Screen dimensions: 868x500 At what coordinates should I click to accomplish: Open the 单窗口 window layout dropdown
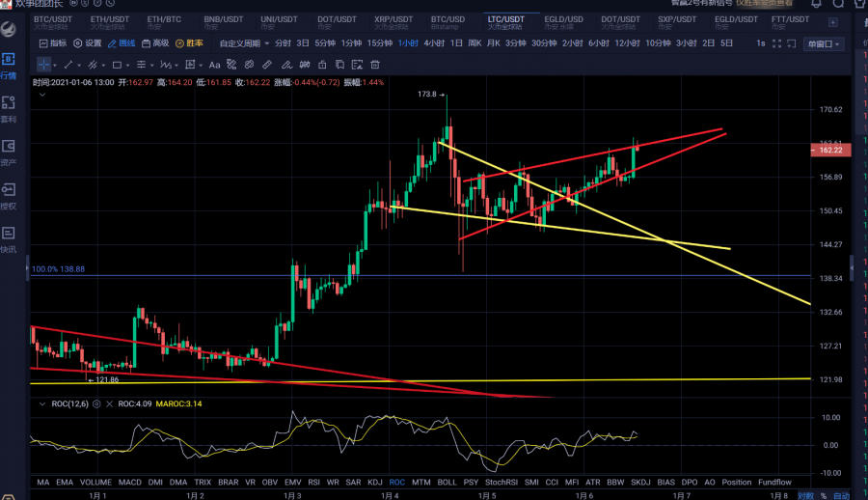(x=824, y=43)
